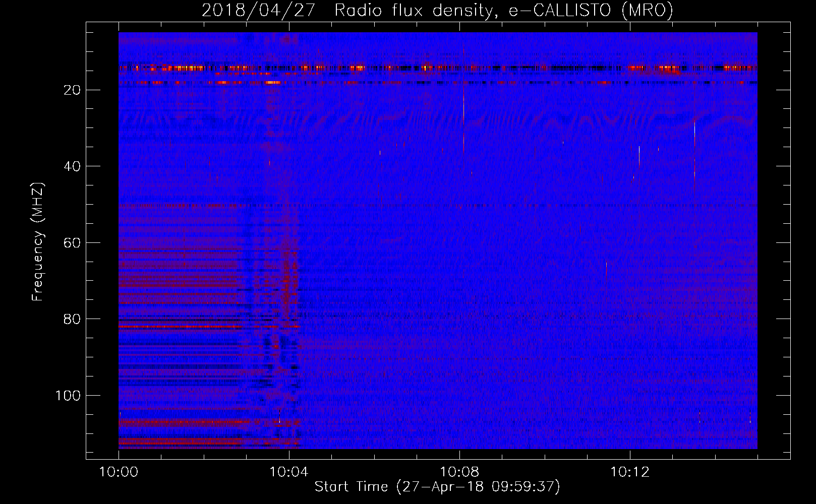Click the '40' frequency tick label
Image resolution: width=816 pixels, height=504 pixels.
[72, 166]
